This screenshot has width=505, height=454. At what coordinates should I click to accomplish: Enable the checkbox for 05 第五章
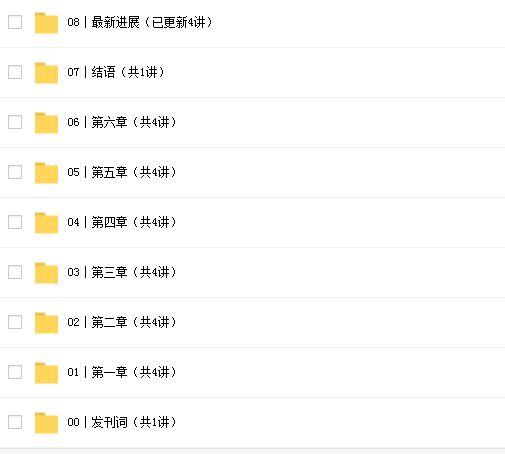click(x=15, y=172)
